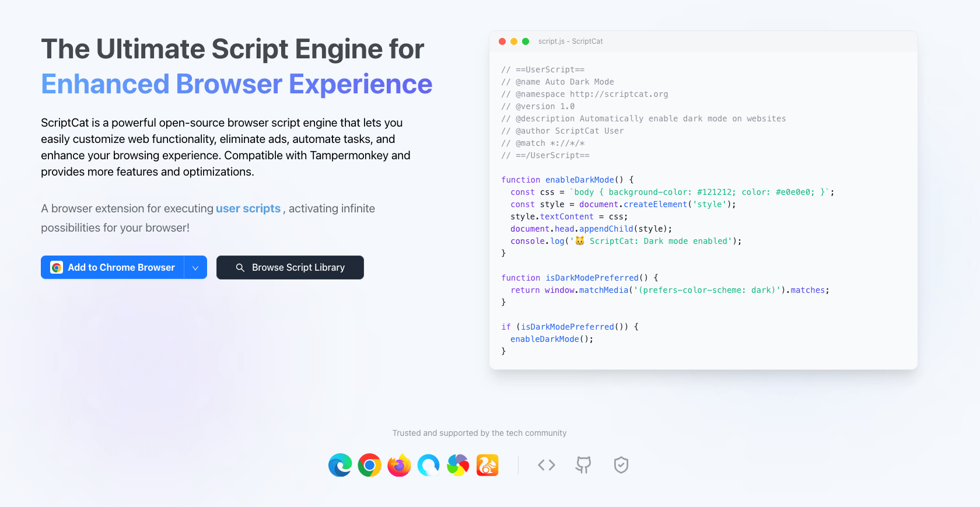Click the 'script.js - ScriptCat' window title

[570, 41]
